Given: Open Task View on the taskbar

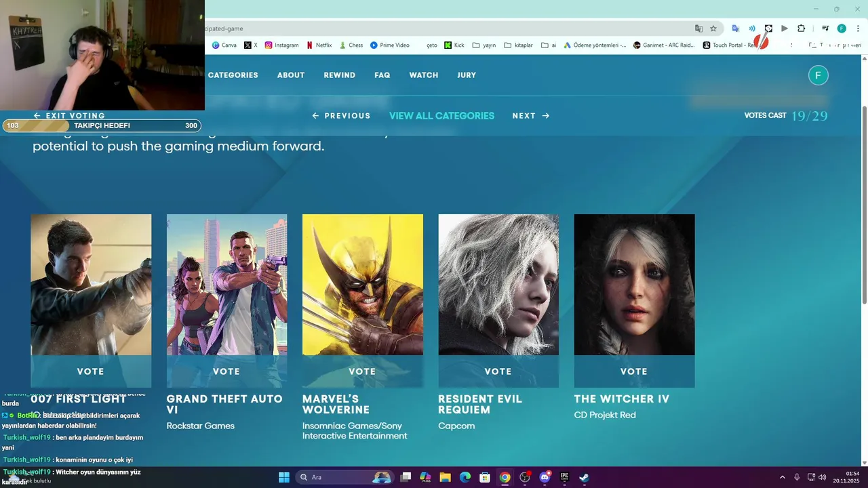Looking at the screenshot, I should (x=406, y=477).
